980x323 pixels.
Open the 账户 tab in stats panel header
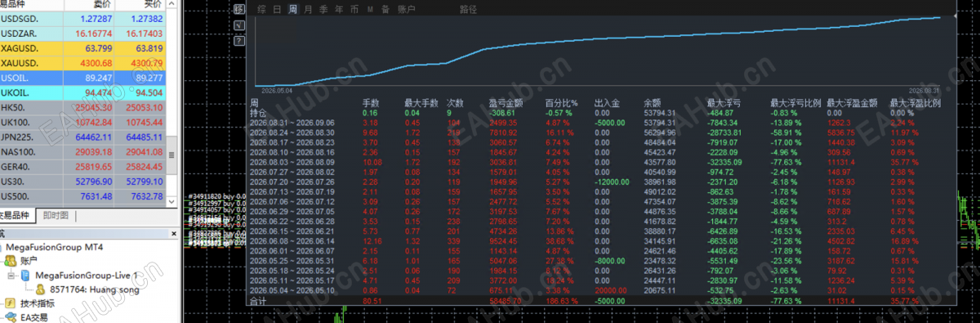point(406,10)
